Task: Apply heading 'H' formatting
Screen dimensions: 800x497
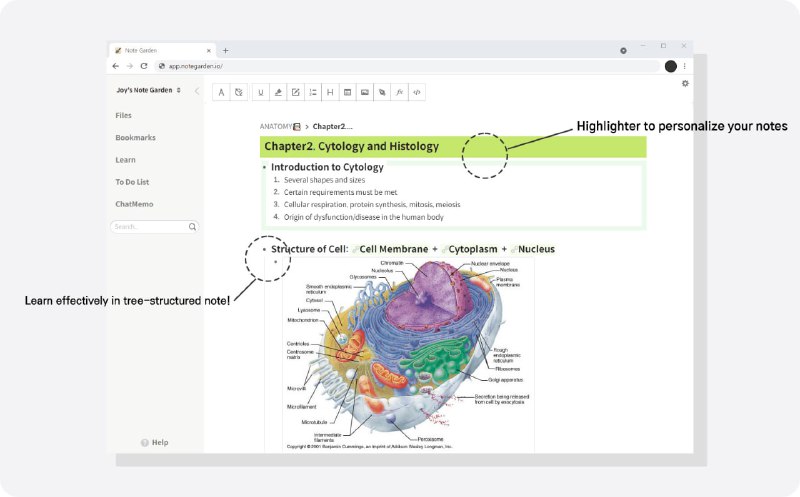Action: [x=330, y=92]
